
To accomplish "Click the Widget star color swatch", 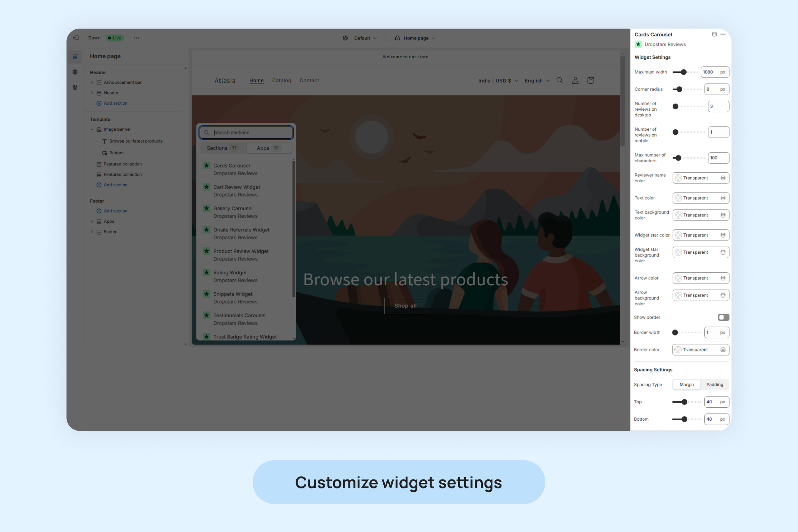I will (678, 235).
